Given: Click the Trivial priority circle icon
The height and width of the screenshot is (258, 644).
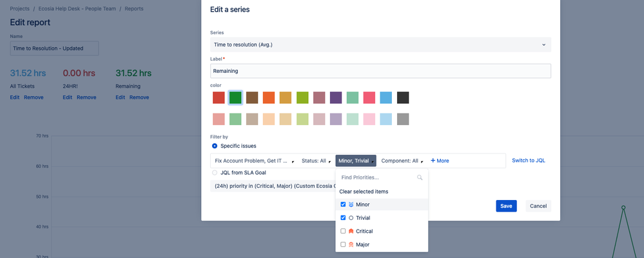Looking at the screenshot, I should [351, 218].
